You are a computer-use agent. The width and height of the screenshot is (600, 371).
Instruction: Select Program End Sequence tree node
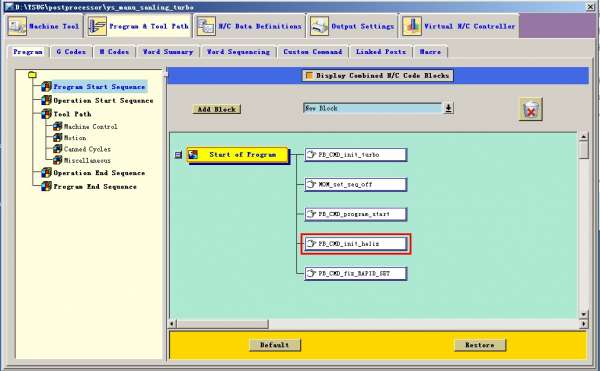coord(95,187)
